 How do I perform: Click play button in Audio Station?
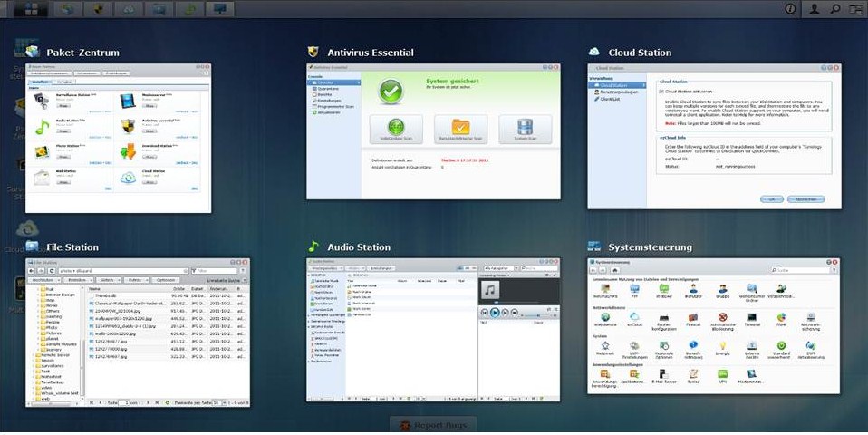(x=495, y=314)
